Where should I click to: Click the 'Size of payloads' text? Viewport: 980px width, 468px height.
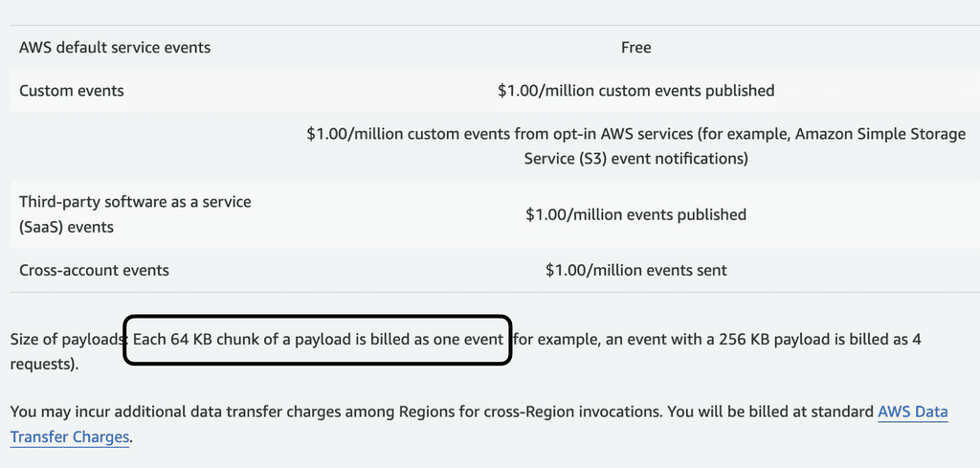click(67, 340)
